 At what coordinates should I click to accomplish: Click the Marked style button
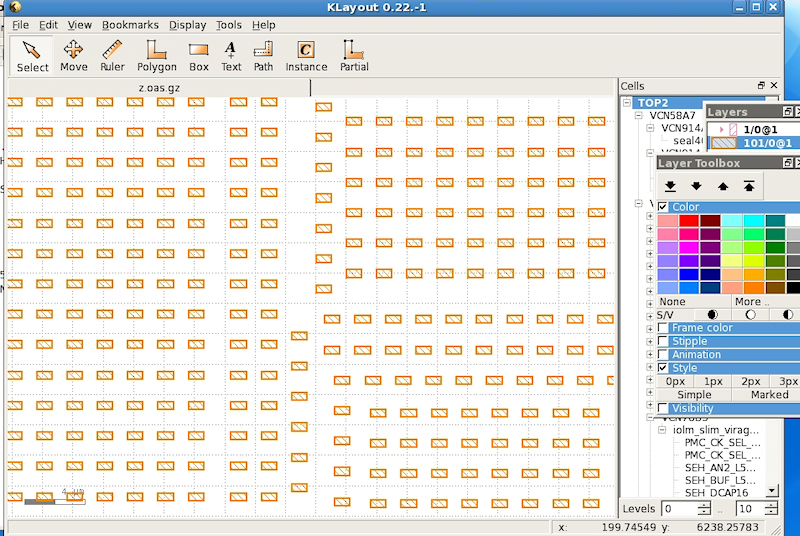click(770, 395)
